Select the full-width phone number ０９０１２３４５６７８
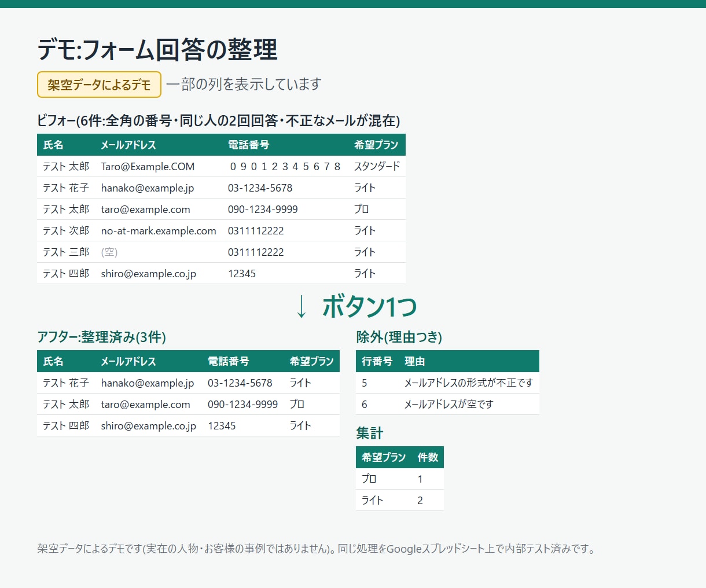Viewport: 706px width, 588px height. (285, 166)
